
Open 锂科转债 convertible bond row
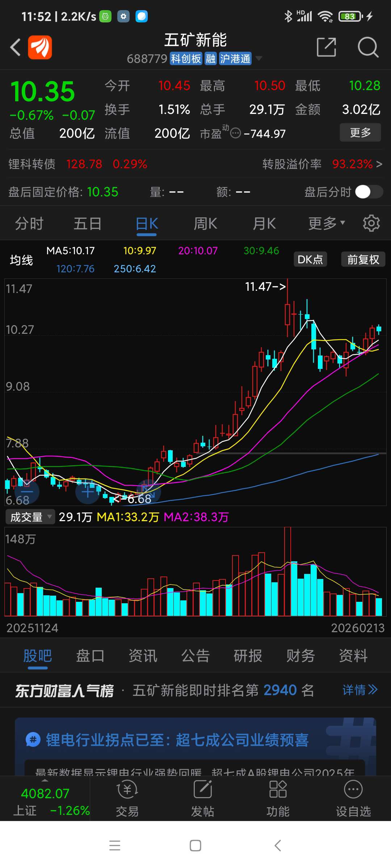tap(78, 164)
